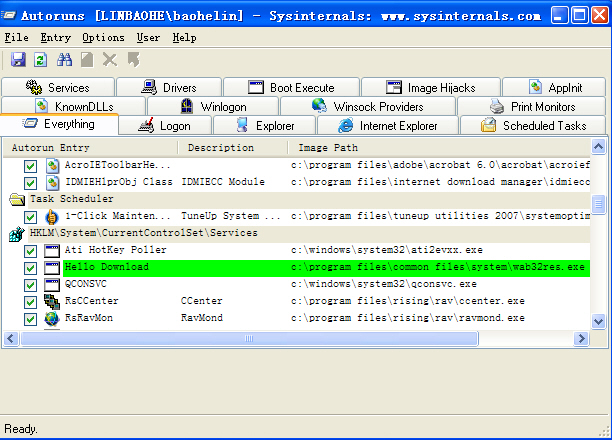Click vertical scrollbar up arrow
Image resolution: width=612 pixels, height=440 pixels.
[x=598, y=147]
